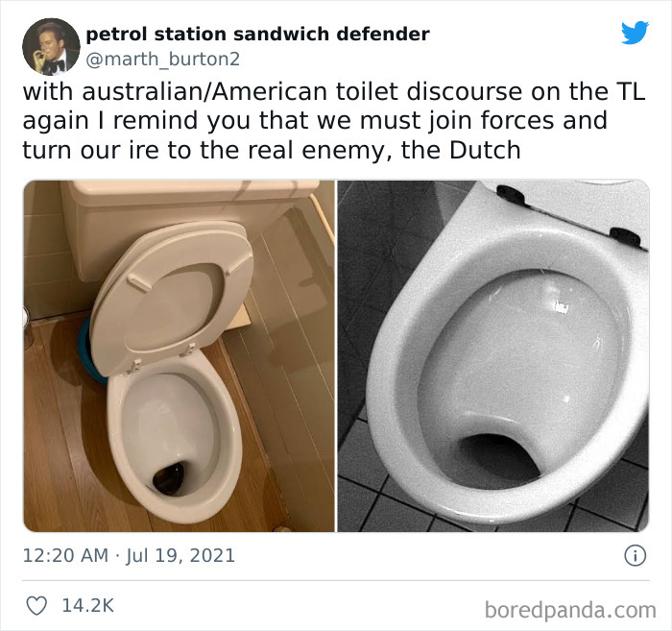This screenshot has width=672, height=631.
Task: Click the 14.2K likes count
Action: point(88,605)
